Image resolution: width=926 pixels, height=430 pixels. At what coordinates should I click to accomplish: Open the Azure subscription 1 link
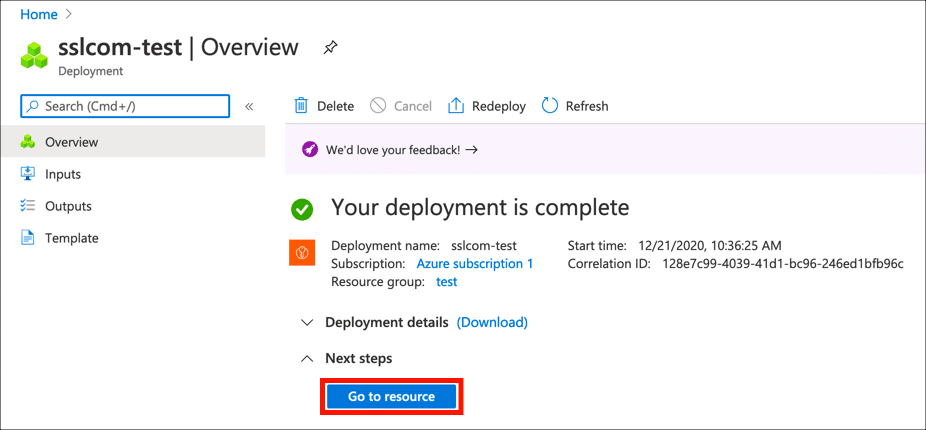point(474,264)
